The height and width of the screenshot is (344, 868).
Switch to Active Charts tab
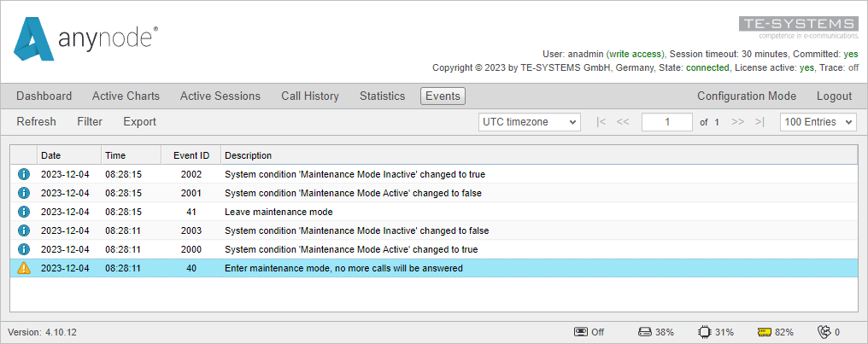[x=126, y=96]
